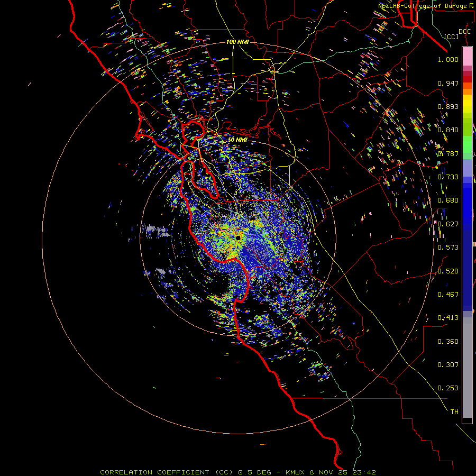This screenshot has width=476, height=476.
Task: Select the 0.787 scale value
Action: click(x=448, y=153)
